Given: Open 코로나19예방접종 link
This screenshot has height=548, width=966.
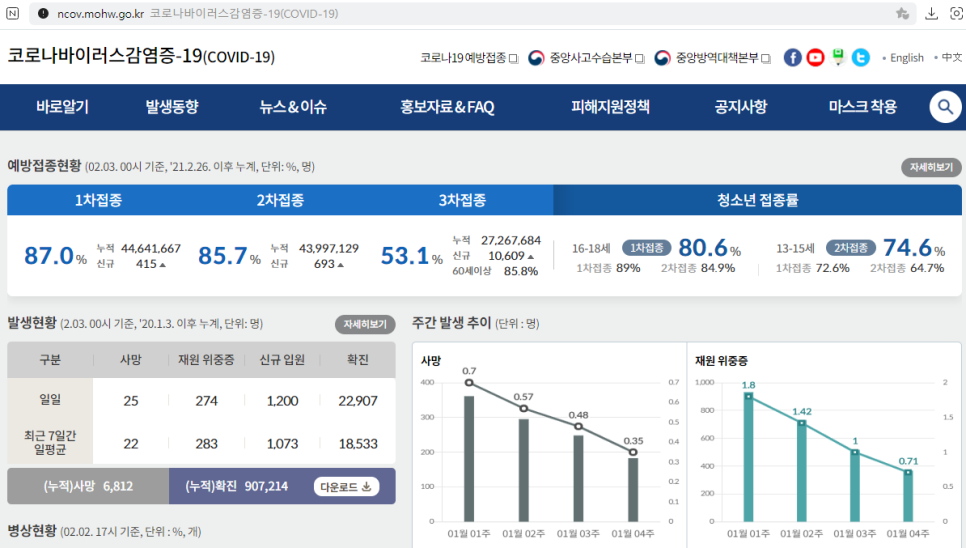Looking at the screenshot, I should coord(469,58).
